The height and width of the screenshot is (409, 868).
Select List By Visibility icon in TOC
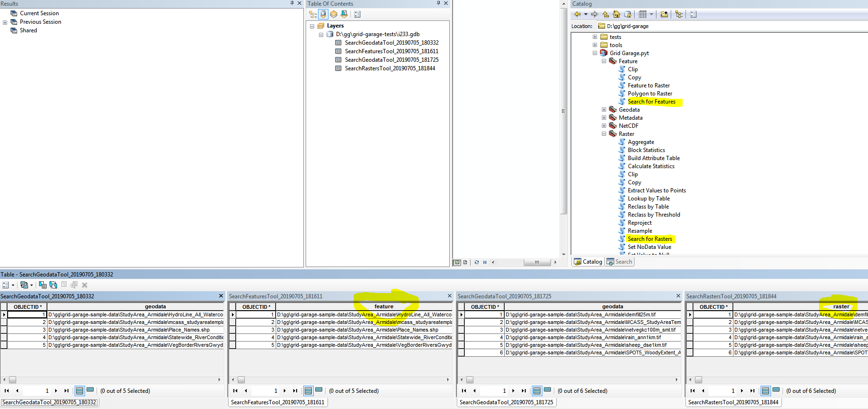click(334, 14)
